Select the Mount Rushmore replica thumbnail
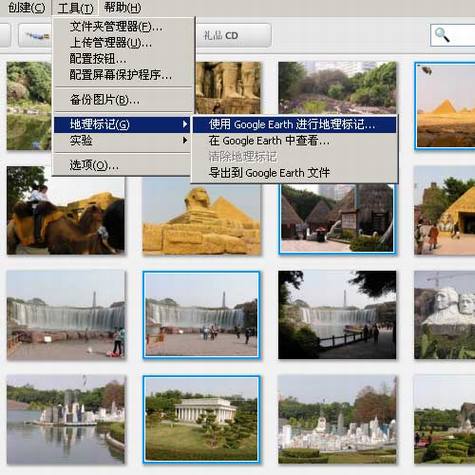The height and width of the screenshot is (475, 475). [x=445, y=315]
